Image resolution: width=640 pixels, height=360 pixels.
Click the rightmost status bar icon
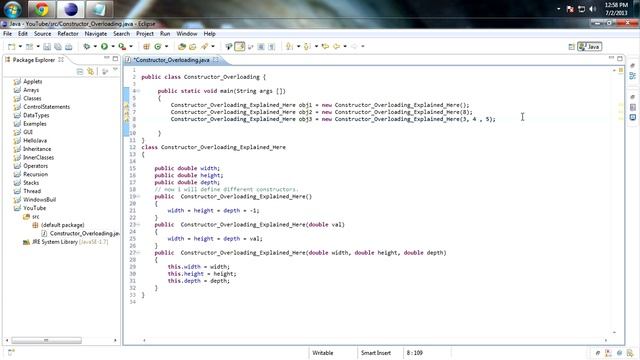[630, 353]
